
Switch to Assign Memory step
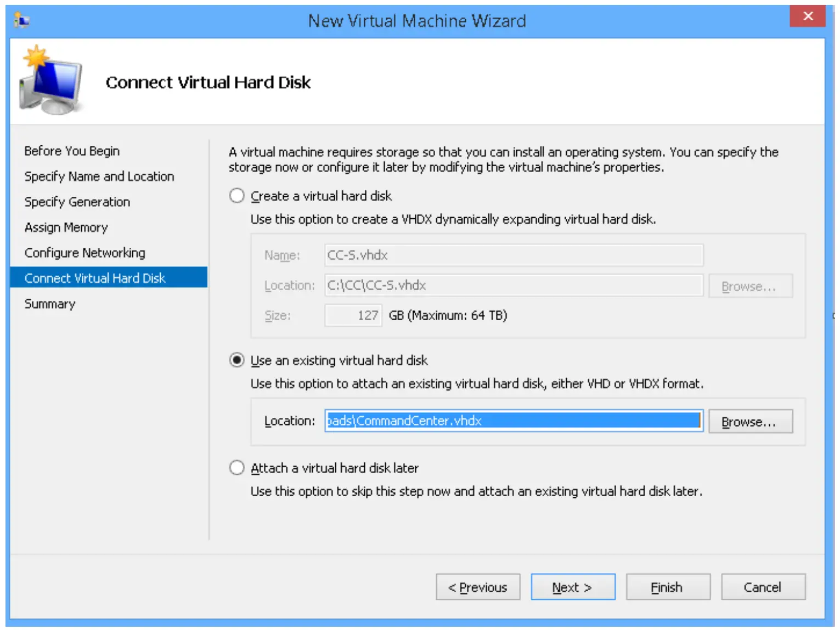point(66,228)
